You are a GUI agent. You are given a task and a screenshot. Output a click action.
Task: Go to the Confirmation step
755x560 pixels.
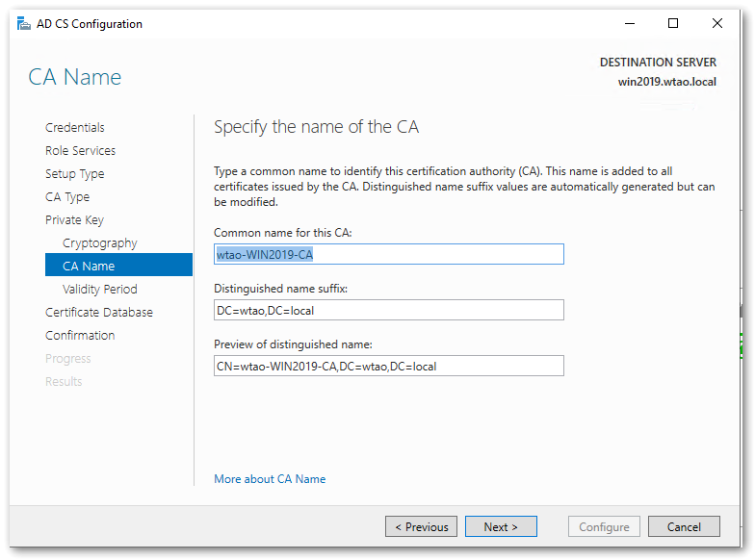(80, 336)
